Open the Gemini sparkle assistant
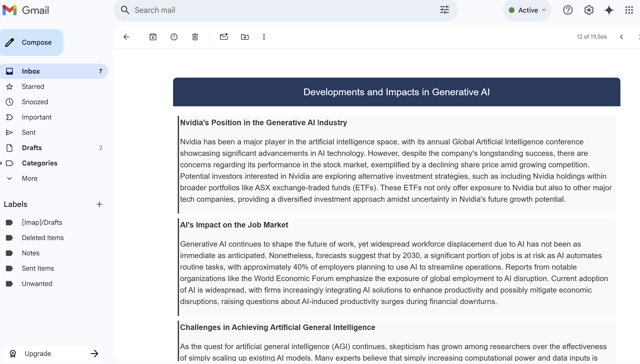The width and height of the screenshot is (640, 364). click(x=609, y=10)
